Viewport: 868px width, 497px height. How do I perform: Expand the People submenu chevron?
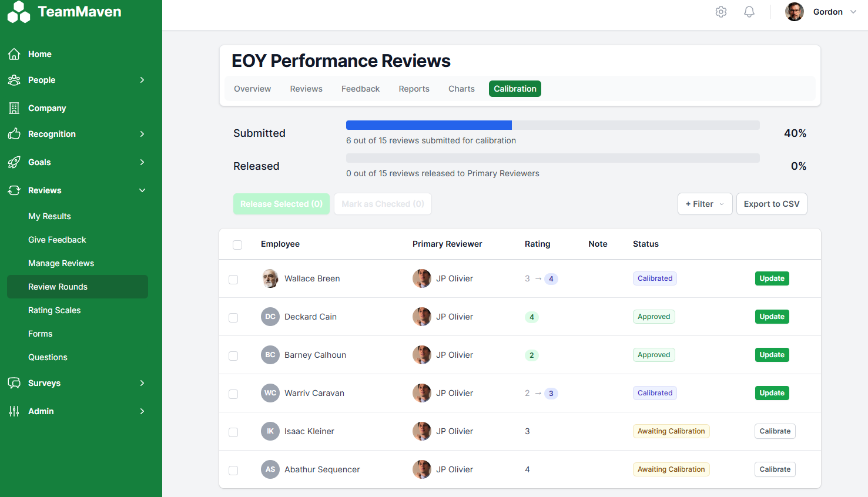tap(142, 80)
